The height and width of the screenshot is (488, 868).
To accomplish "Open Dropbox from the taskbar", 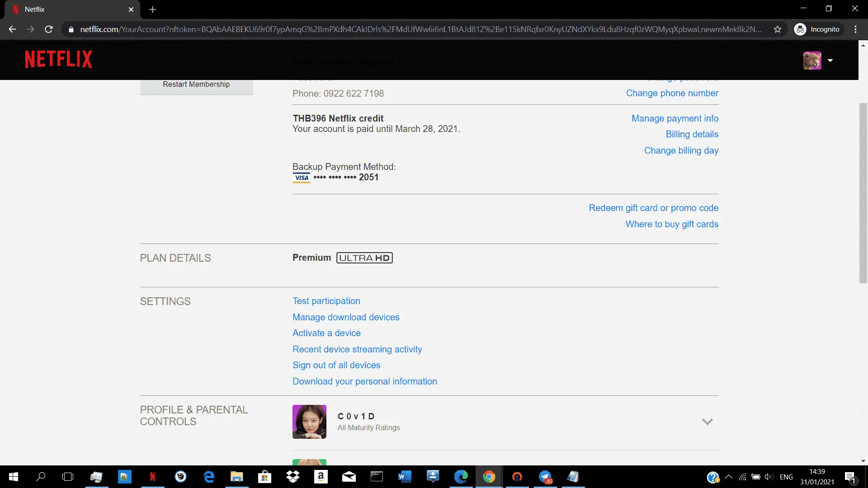I will [293, 477].
